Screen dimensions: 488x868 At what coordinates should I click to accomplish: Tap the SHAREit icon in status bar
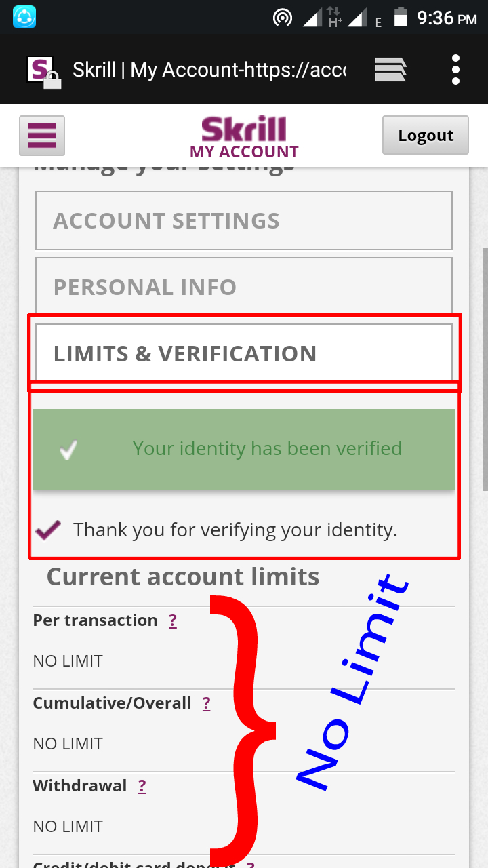(24, 17)
